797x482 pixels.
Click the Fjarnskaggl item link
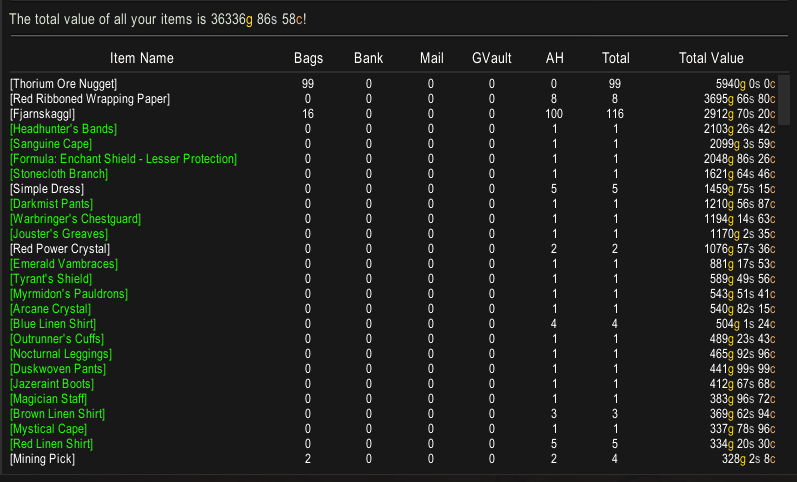pos(43,114)
